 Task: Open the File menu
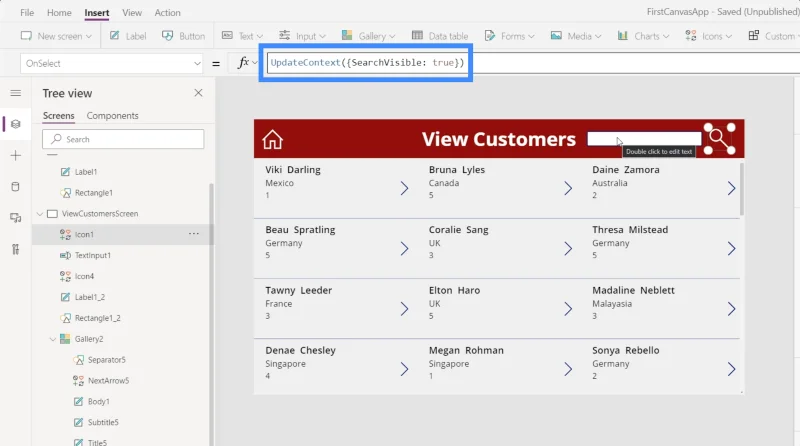click(x=27, y=13)
